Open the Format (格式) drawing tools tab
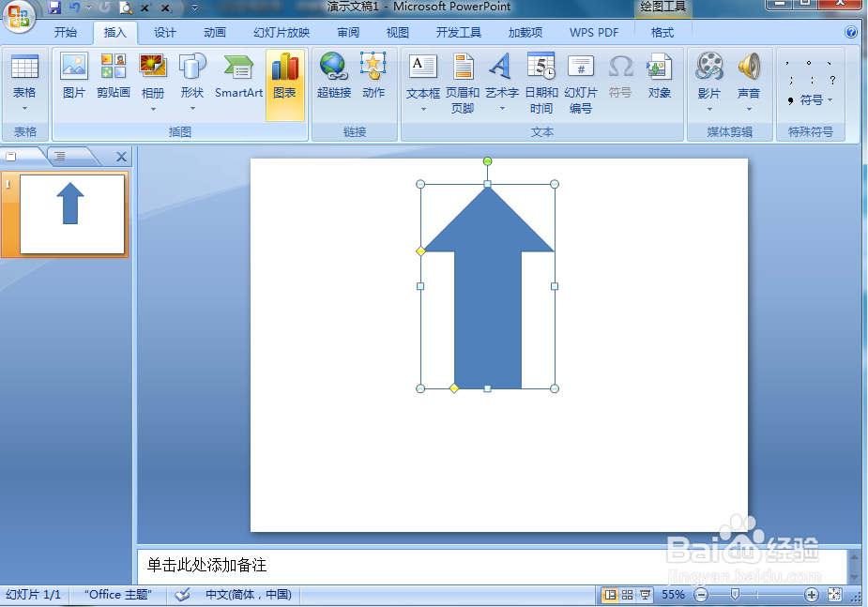 click(662, 33)
